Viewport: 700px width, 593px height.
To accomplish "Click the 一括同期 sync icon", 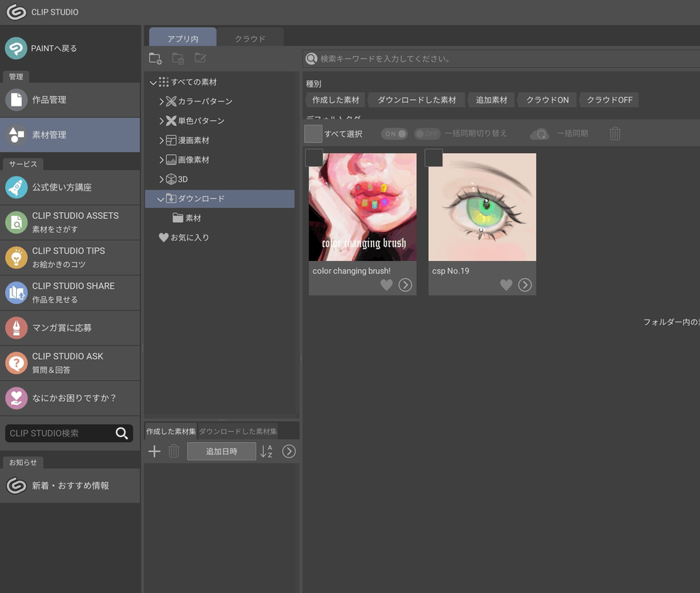I will (x=540, y=133).
